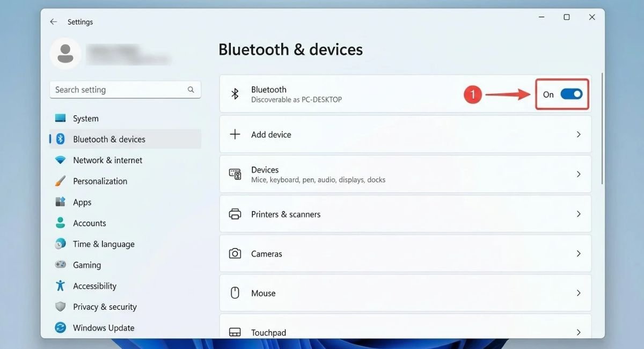Open Accounts settings page
Screen dimensions: 644x349
click(125, 223)
